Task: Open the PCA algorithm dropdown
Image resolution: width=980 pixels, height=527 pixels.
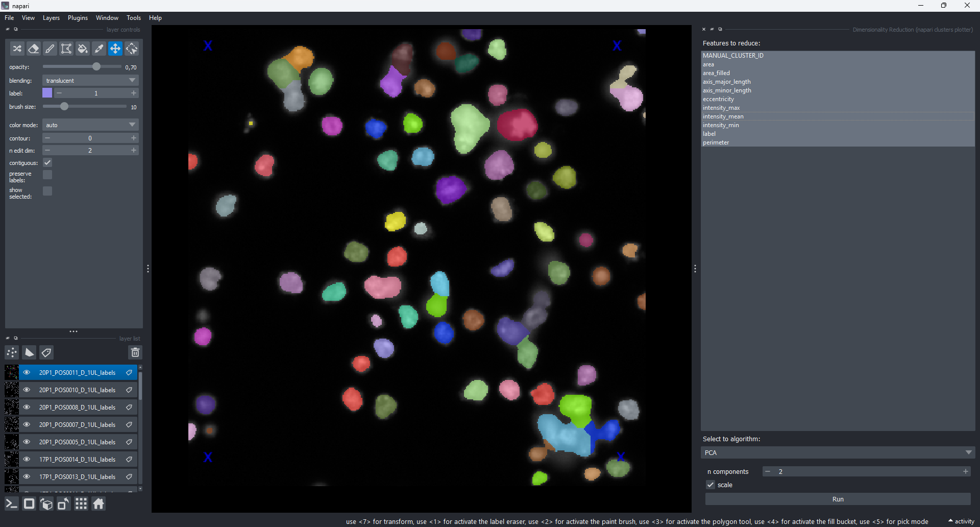Action: (x=838, y=452)
